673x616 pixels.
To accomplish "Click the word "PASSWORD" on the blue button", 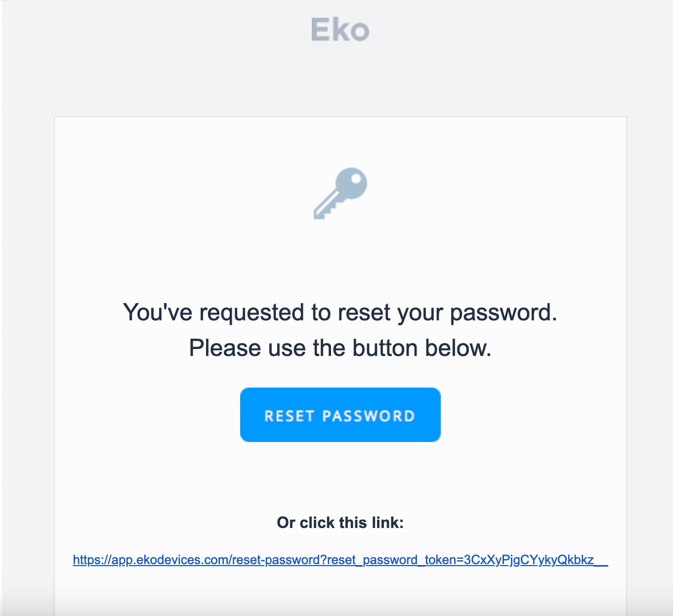I will (368, 416).
